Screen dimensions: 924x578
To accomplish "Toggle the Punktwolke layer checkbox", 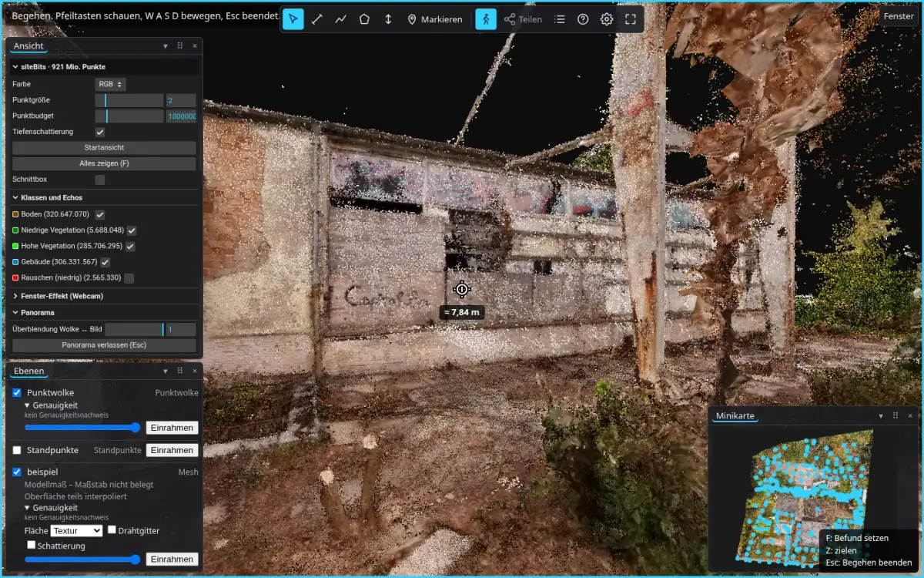I will (x=17, y=393).
